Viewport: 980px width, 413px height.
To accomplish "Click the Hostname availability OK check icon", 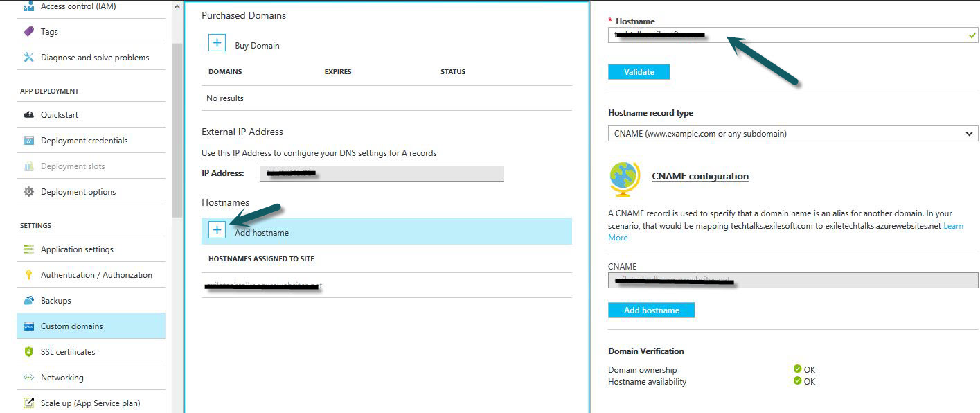I will tap(798, 382).
